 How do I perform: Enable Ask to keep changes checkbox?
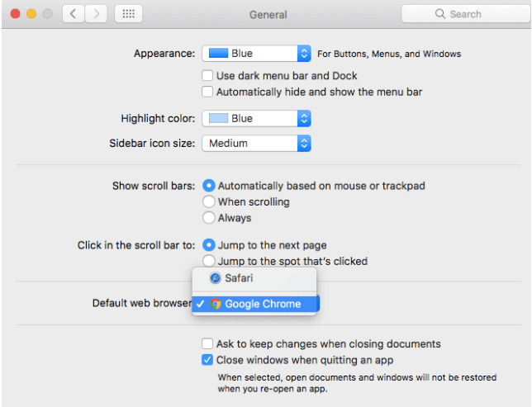[x=208, y=343]
